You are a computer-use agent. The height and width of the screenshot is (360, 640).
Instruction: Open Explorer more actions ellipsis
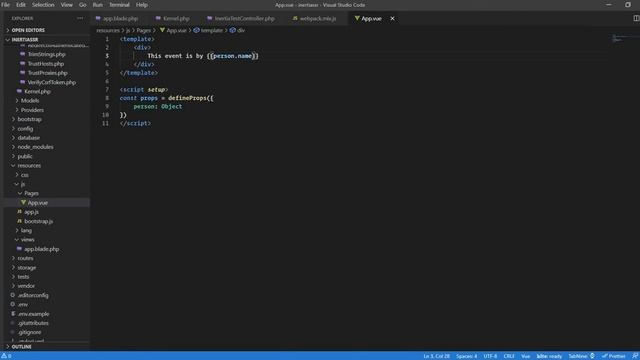click(80, 18)
